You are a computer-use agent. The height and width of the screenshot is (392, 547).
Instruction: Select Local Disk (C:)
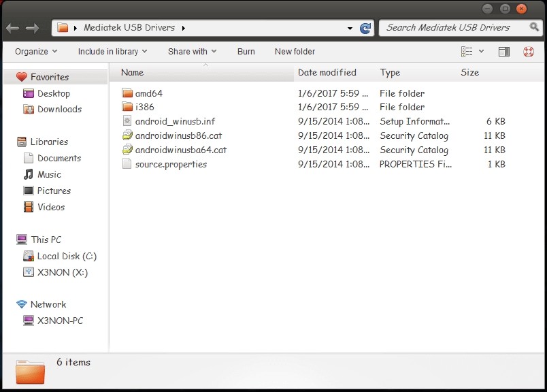pyautogui.click(x=67, y=256)
